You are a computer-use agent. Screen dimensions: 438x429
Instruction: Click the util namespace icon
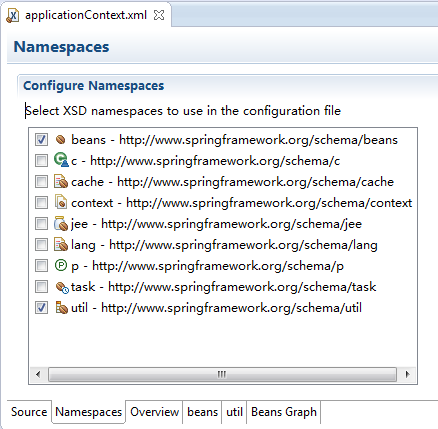(61, 308)
